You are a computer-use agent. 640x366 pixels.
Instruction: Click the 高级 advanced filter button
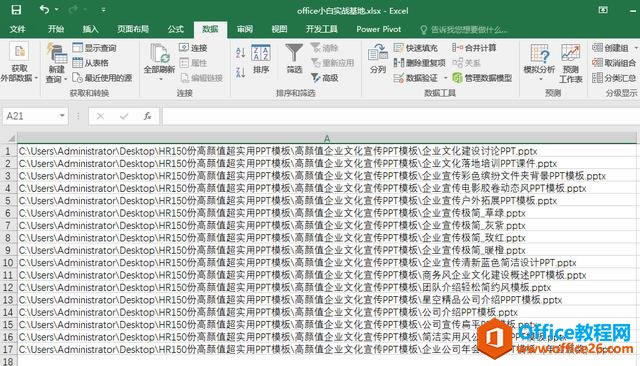pos(324,78)
